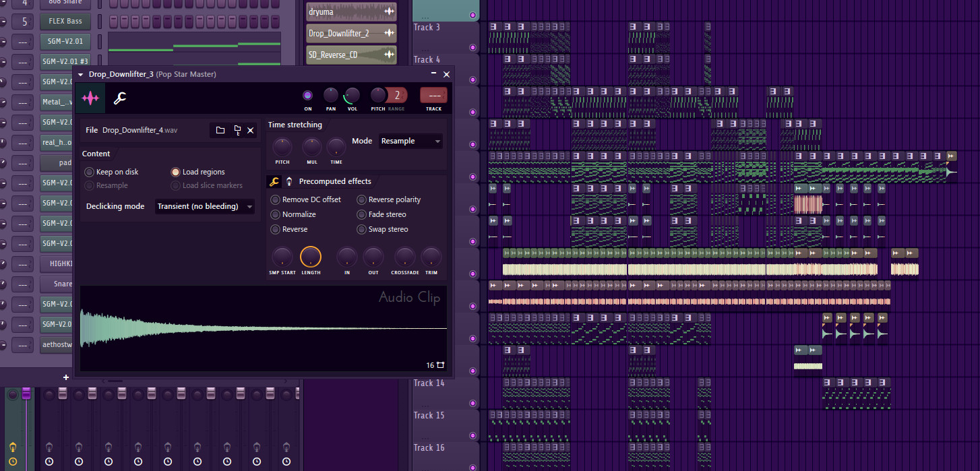Open the SD_Reverse_CD channel
Screen dimensions: 980x471
pos(351,55)
